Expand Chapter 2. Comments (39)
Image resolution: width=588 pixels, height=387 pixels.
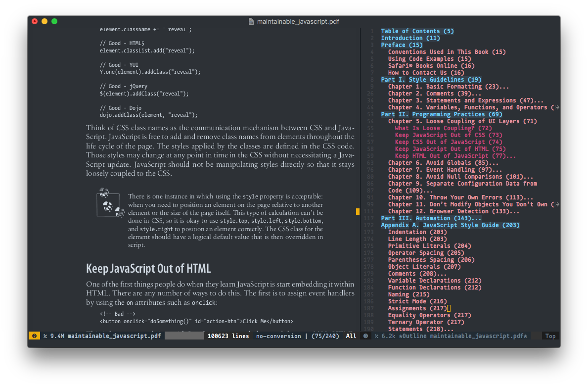(435, 94)
